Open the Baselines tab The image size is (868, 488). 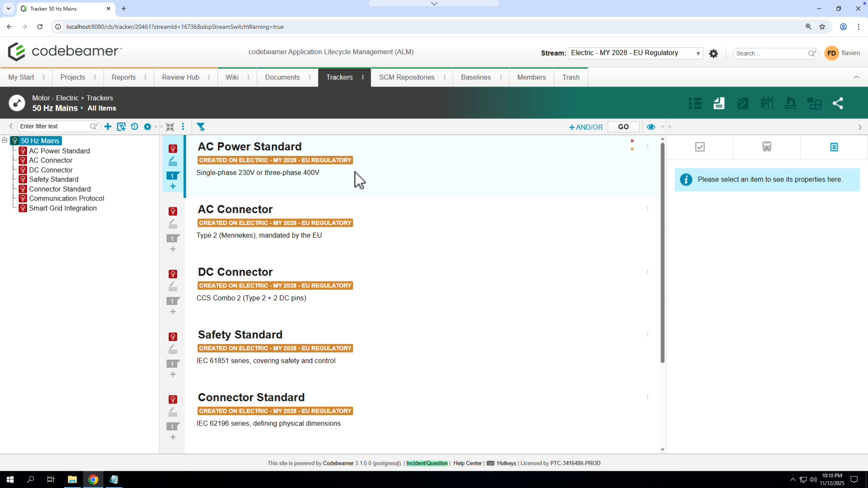point(476,77)
